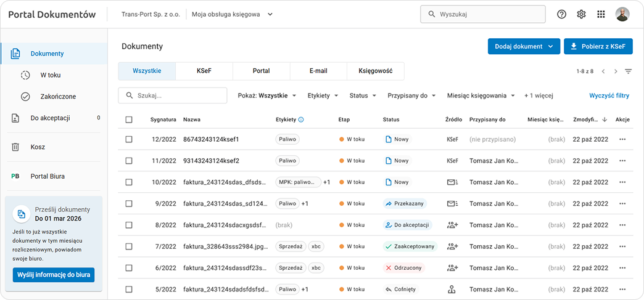The height and width of the screenshot is (300, 644).
Task: Toggle the select-all documents checkbox
Action: coord(129,120)
